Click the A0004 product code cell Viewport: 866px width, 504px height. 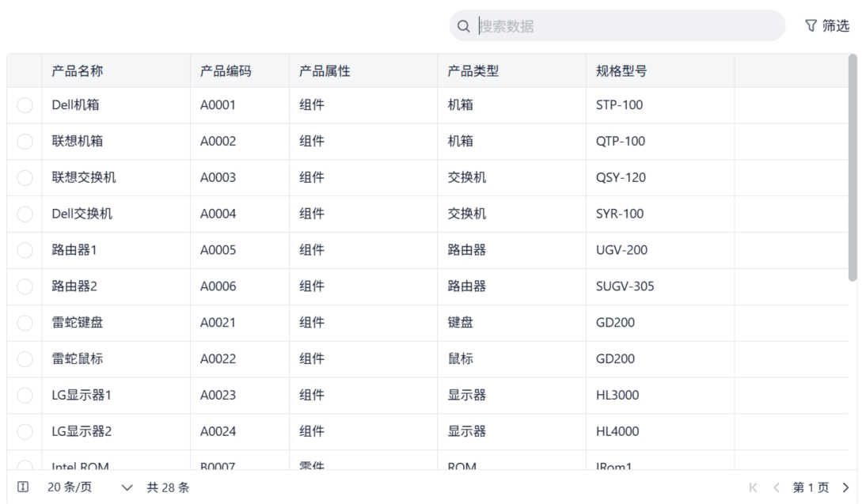point(218,214)
